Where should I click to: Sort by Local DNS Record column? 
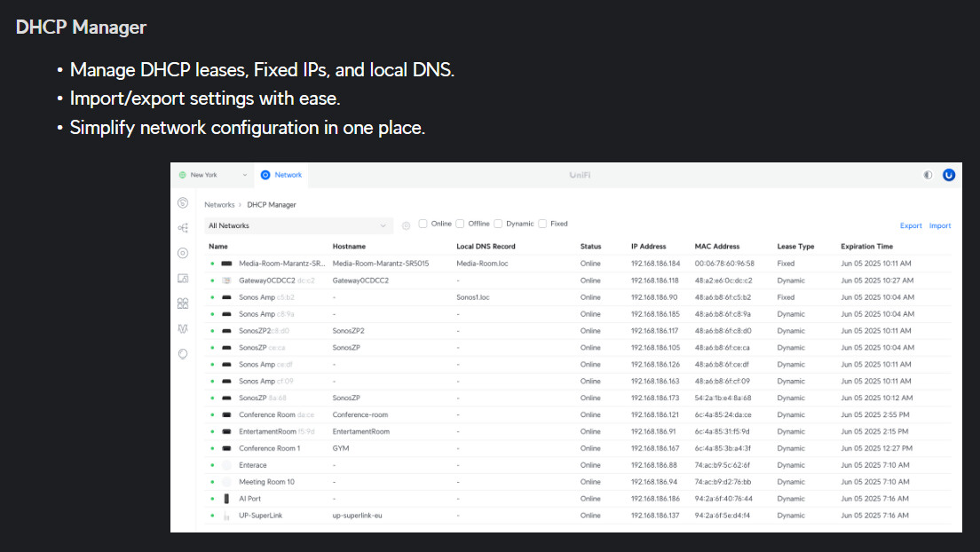(x=486, y=247)
